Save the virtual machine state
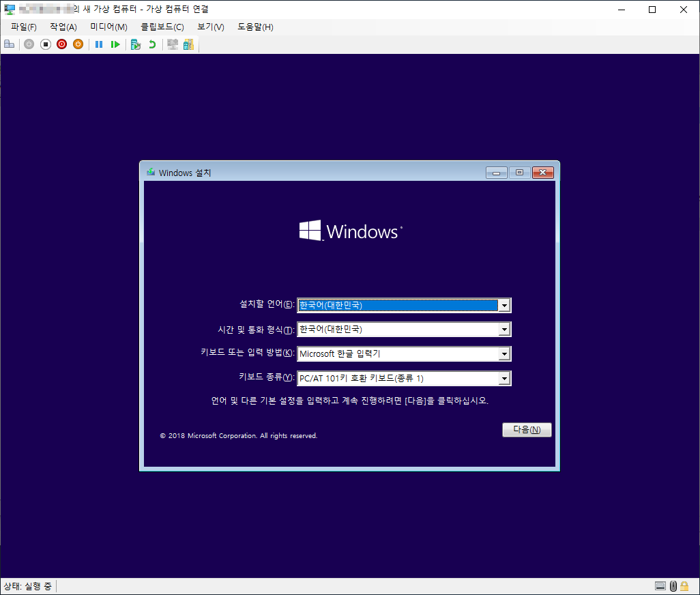700x595 pixels. [x=78, y=44]
